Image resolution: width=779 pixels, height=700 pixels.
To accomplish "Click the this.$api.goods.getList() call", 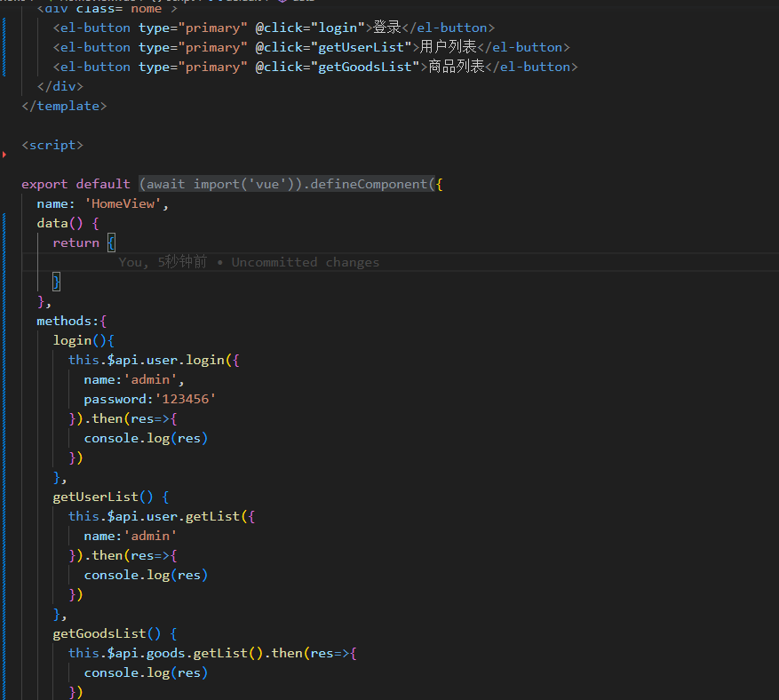I will pos(165,653).
